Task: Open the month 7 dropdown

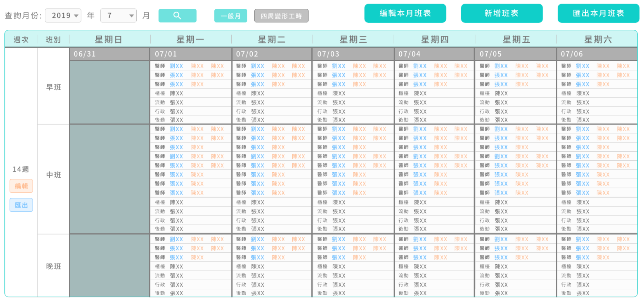Action: [x=118, y=15]
